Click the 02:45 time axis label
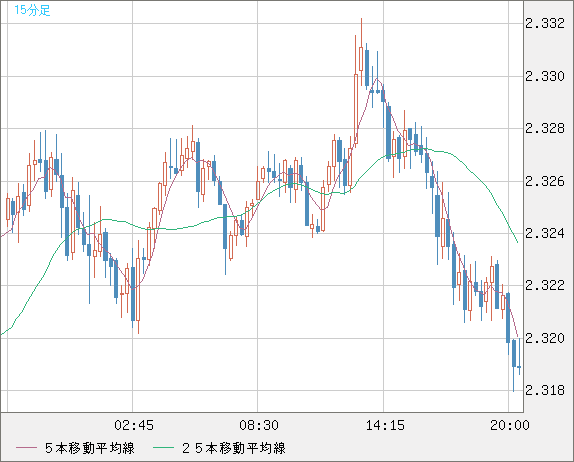Image resolution: width=574 pixels, height=462 pixels. (x=134, y=425)
